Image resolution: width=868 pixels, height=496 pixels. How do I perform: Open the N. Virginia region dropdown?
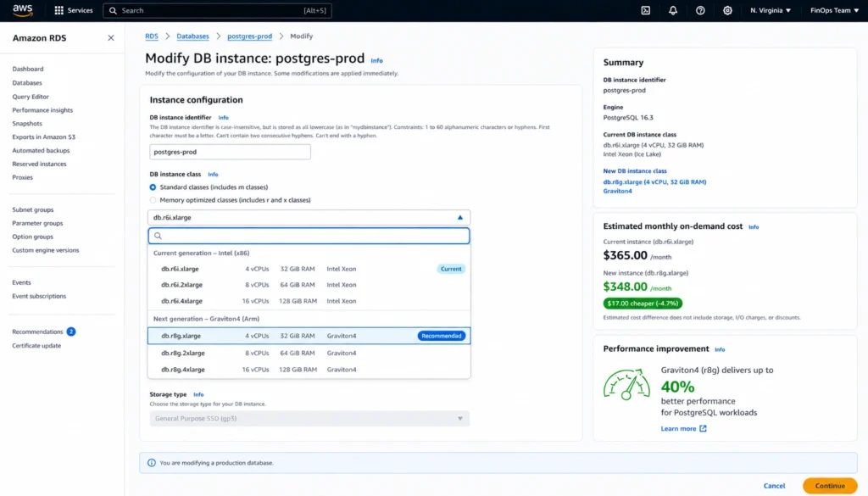tap(771, 10)
